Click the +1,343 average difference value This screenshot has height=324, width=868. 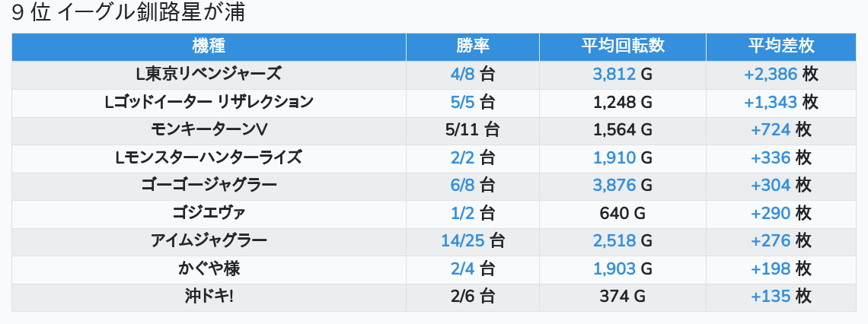click(x=771, y=102)
